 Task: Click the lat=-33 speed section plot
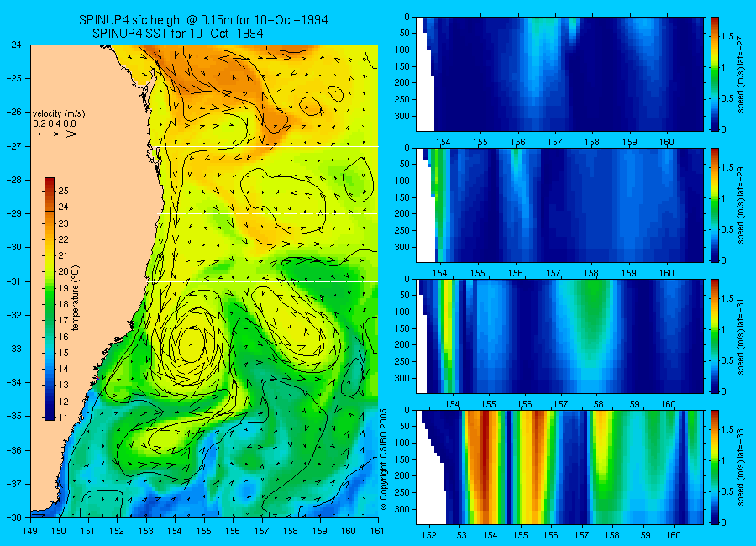tap(559, 467)
